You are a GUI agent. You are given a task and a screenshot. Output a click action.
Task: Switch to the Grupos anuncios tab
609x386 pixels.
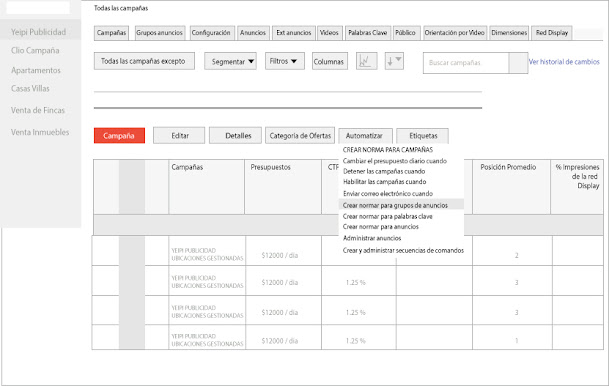[x=160, y=33]
